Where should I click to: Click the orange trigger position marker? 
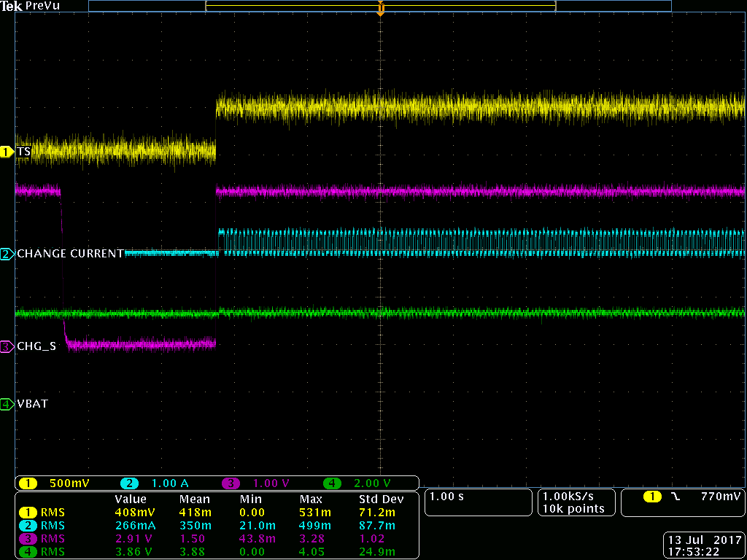point(380,9)
